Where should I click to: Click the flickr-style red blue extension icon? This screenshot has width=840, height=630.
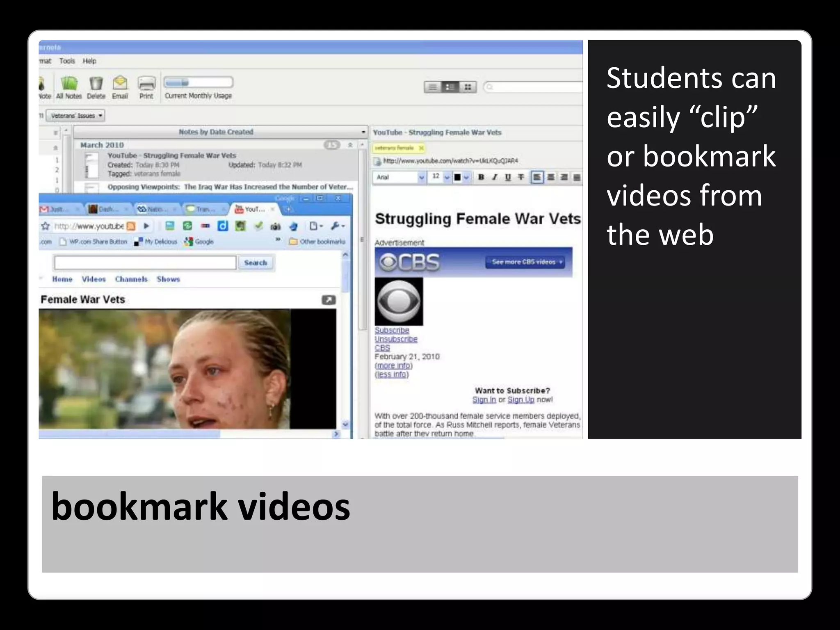tap(205, 226)
